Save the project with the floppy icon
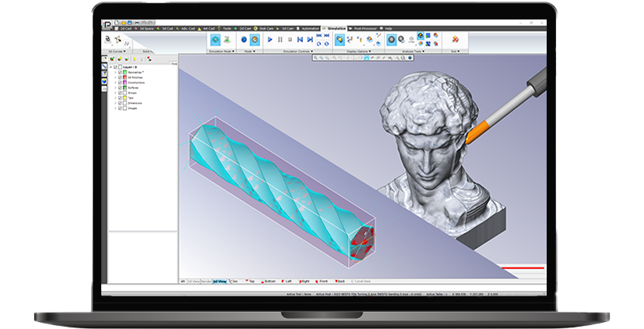Viewport: 644px width, 329px height. point(130,23)
